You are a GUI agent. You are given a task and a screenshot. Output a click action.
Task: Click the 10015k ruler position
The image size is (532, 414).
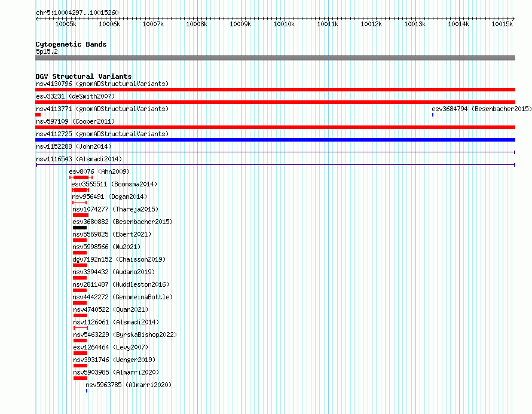(502, 24)
